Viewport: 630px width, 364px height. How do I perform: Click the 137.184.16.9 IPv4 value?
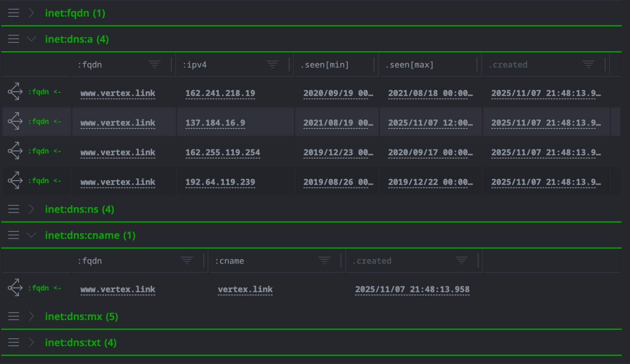(x=215, y=123)
